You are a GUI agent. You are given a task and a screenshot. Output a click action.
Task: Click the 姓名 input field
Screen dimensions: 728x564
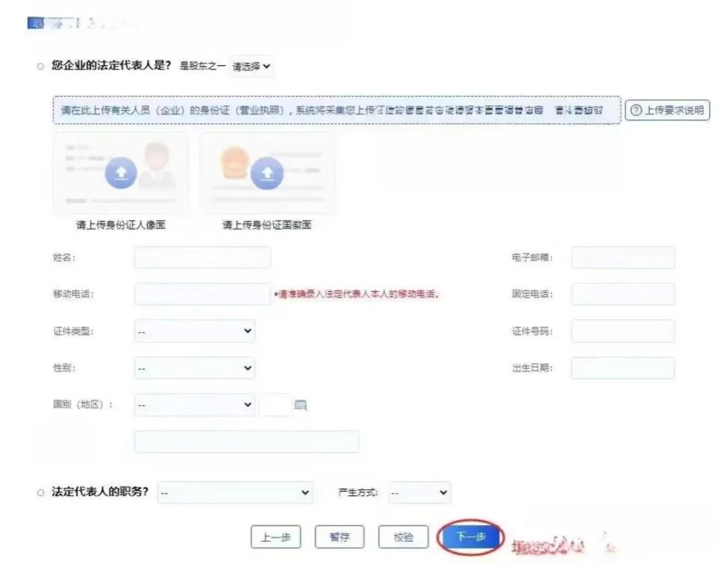point(202,257)
